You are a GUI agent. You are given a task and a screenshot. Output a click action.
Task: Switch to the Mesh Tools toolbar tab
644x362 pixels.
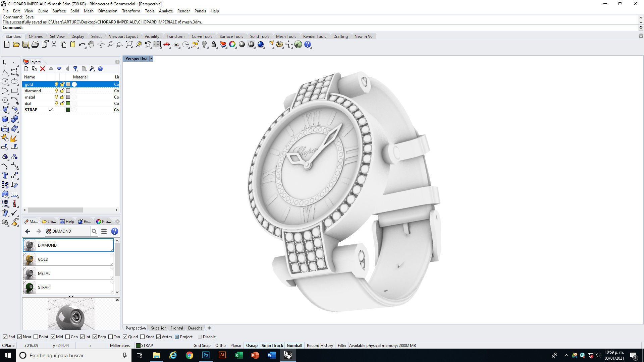pos(286,37)
